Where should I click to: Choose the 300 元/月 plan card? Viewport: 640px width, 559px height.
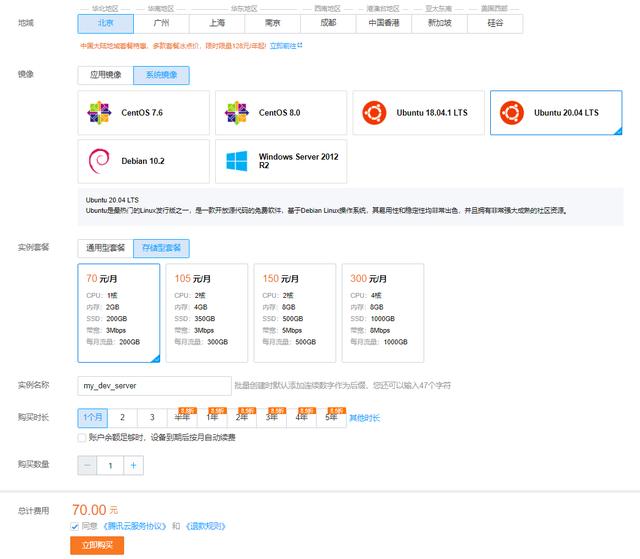pyautogui.click(x=383, y=313)
